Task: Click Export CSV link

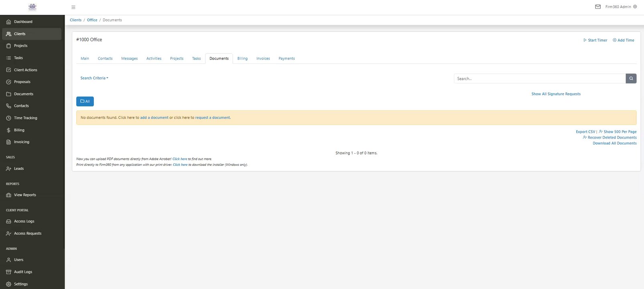Action: coord(585,132)
